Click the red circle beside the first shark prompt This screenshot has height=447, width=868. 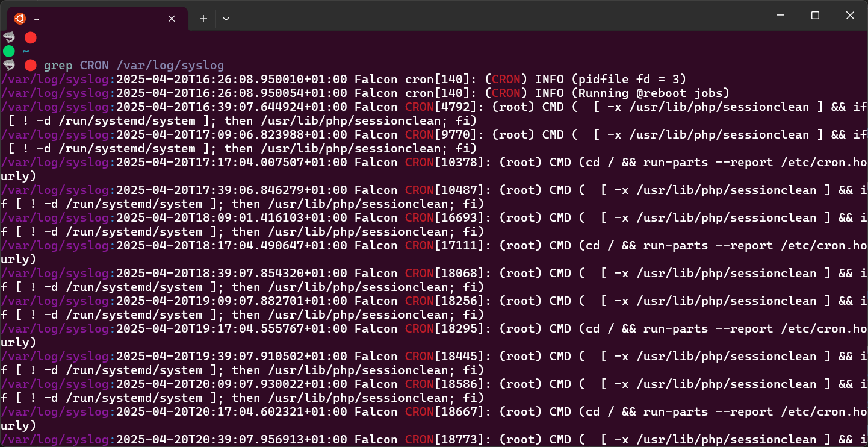(x=29, y=37)
